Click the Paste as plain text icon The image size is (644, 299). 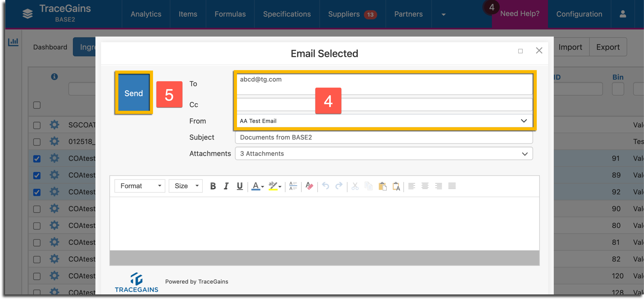point(396,186)
